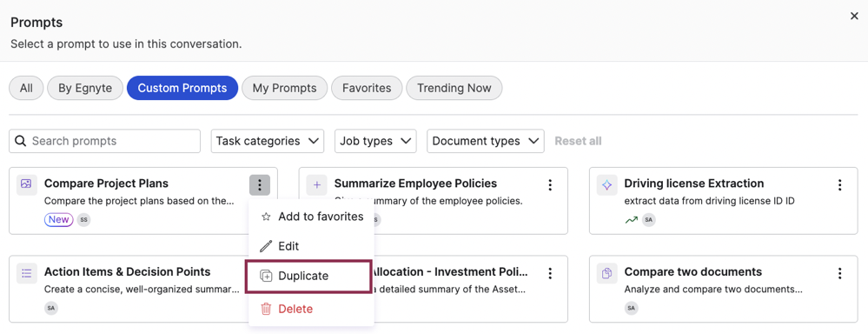
Task: Open Summarize Employee Policies more options
Action: tap(550, 185)
